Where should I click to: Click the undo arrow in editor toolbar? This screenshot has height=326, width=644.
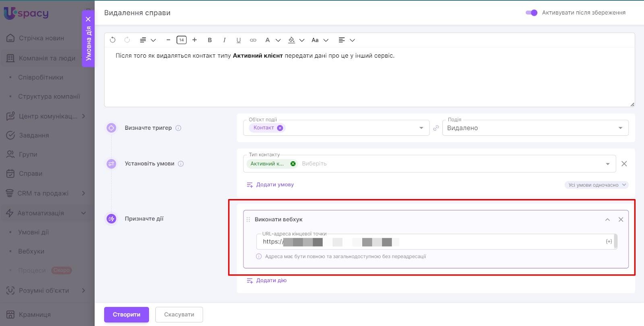point(113,40)
